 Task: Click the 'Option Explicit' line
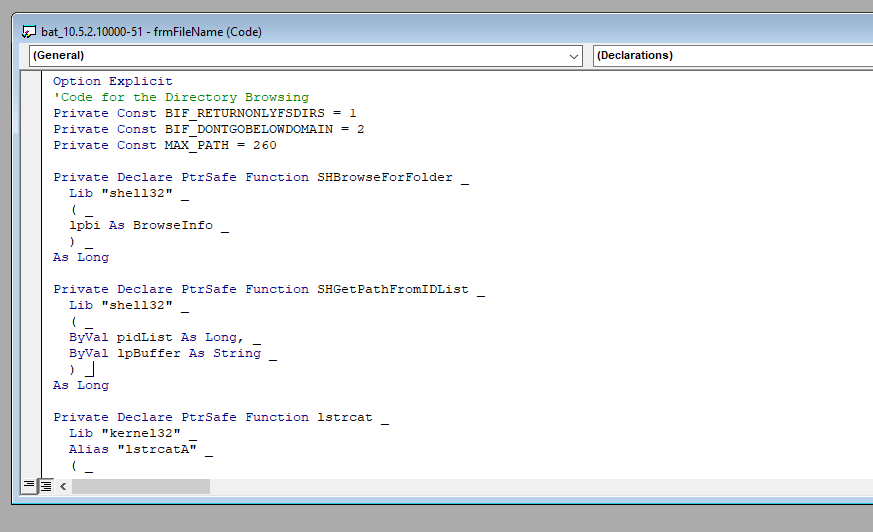click(112, 81)
